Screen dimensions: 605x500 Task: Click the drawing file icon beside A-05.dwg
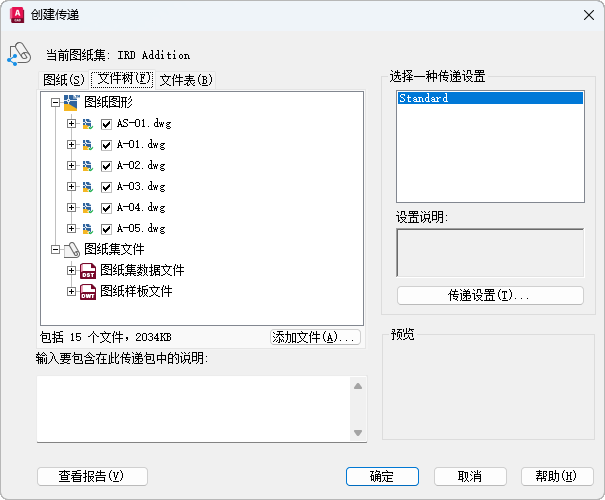[88, 229]
